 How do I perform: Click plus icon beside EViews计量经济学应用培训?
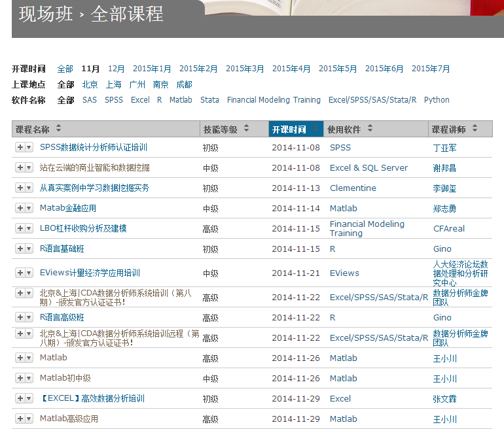click(20, 273)
